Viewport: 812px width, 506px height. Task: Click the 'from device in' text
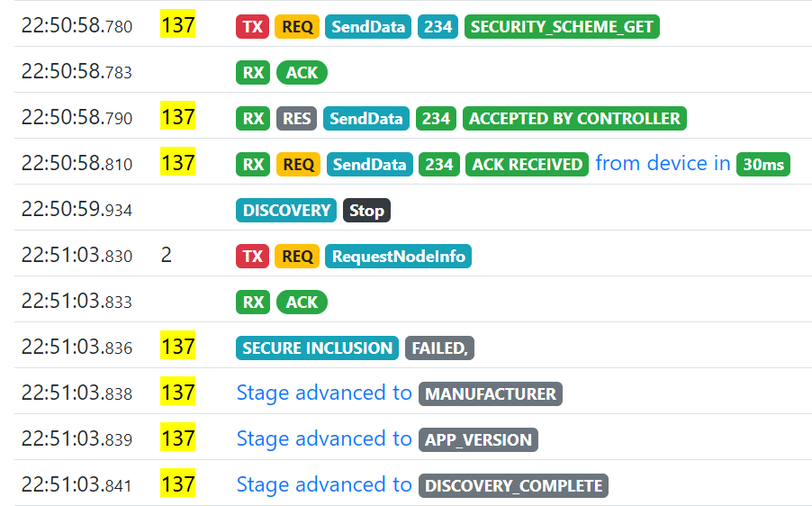[x=663, y=163]
